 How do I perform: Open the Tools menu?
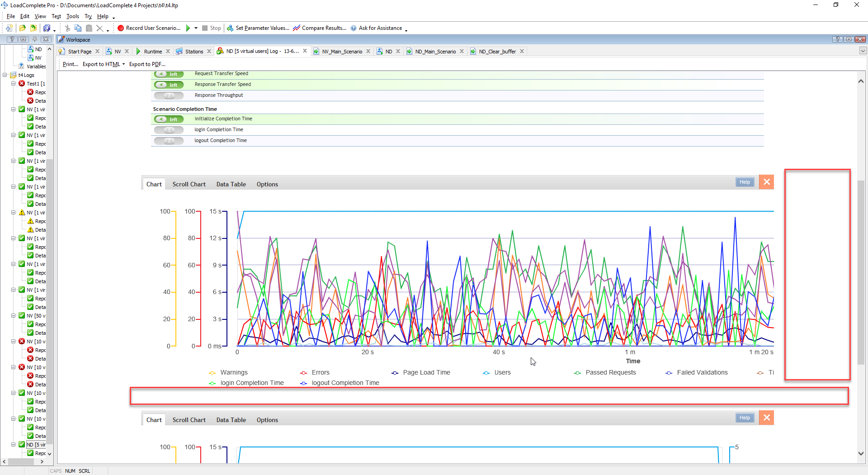(x=72, y=16)
